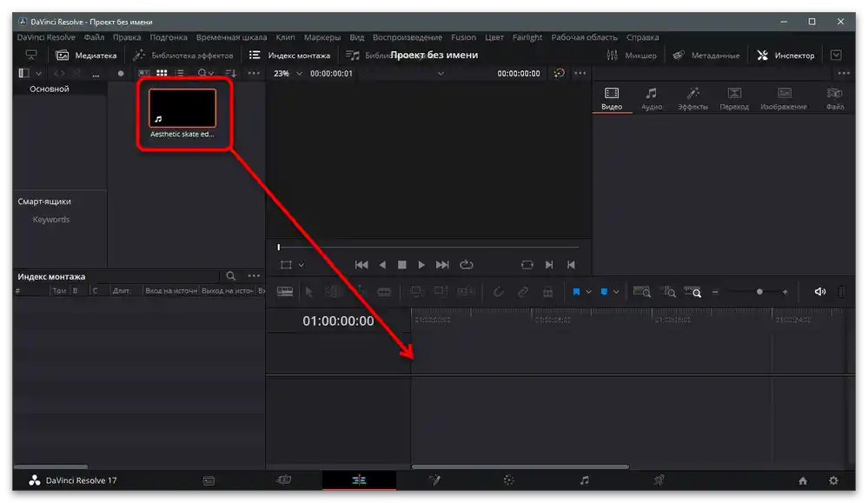Image resolution: width=868 pixels, height=503 pixels.
Task: Click the detail zoom icon
Action: (x=669, y=292)
